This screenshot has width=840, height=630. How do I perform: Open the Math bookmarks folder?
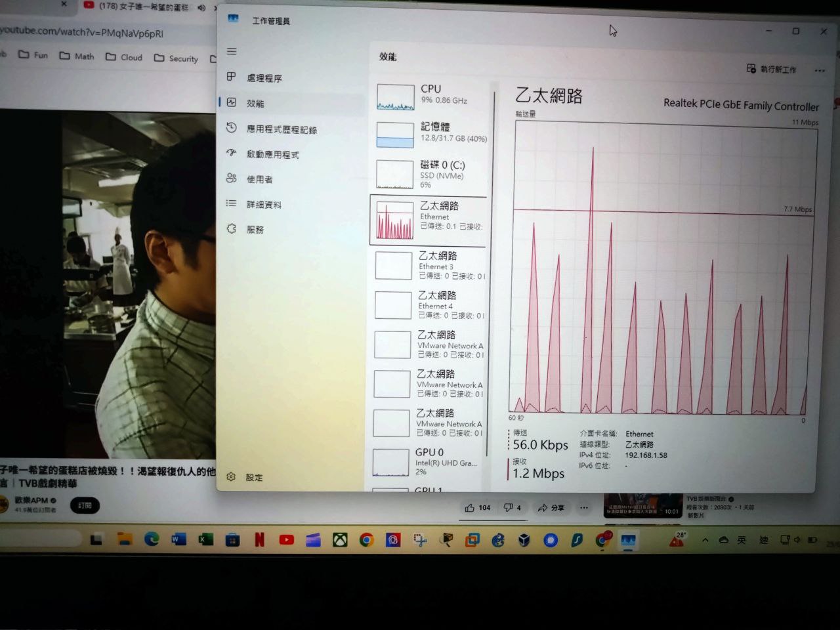point(77,56)
